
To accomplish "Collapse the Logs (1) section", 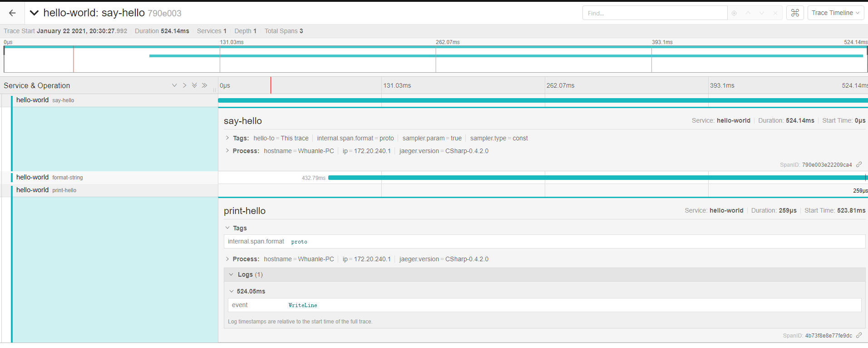I will 231,274.
